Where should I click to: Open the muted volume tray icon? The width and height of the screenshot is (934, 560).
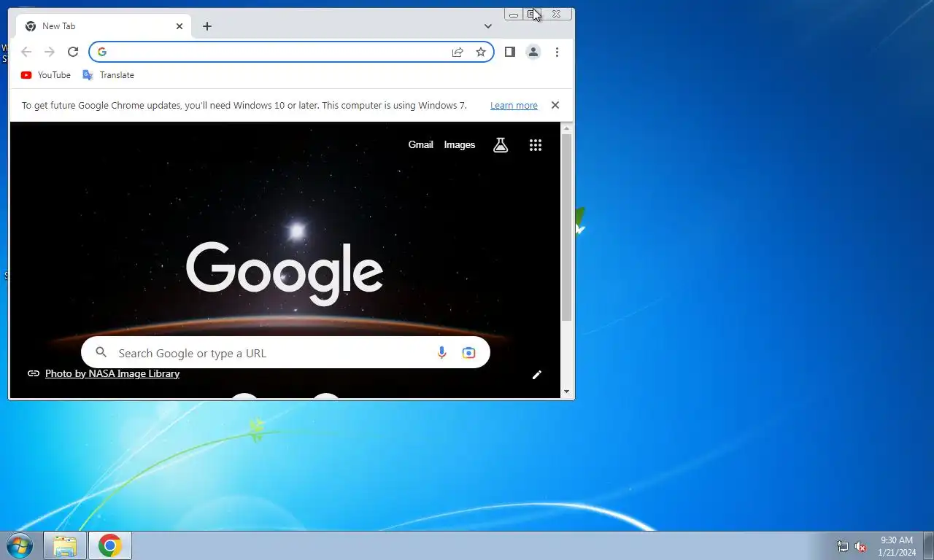click(861, 546)
